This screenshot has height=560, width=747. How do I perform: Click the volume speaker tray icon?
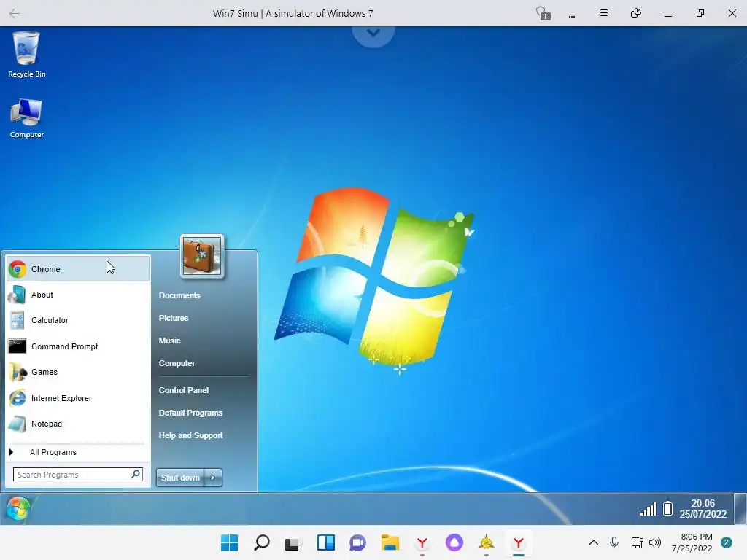(655, 542)
